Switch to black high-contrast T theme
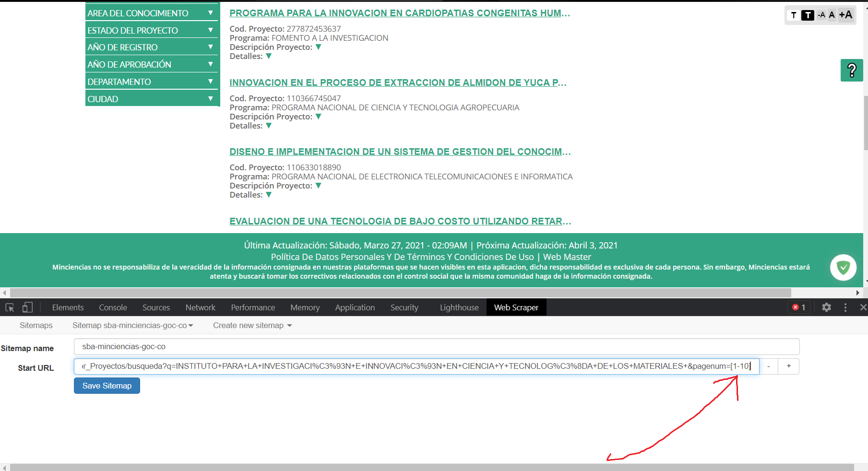Screen dimensions: 868x471 [x=808, y=15]
